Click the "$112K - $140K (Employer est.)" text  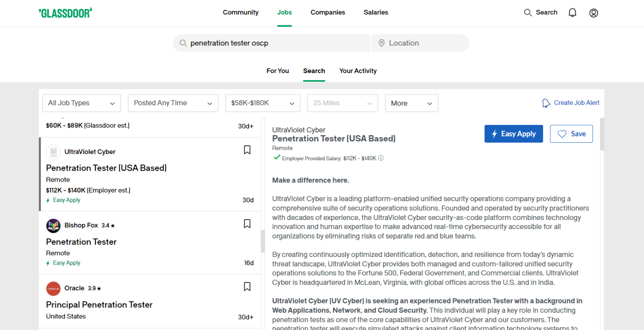tap(88, 190)
